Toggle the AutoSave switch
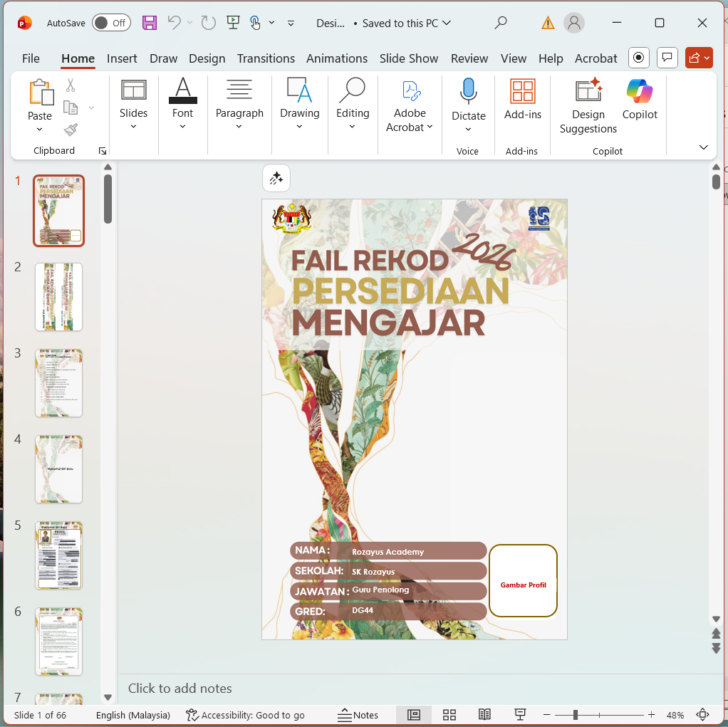Screen dimensions: 728x727 [111, 23]
